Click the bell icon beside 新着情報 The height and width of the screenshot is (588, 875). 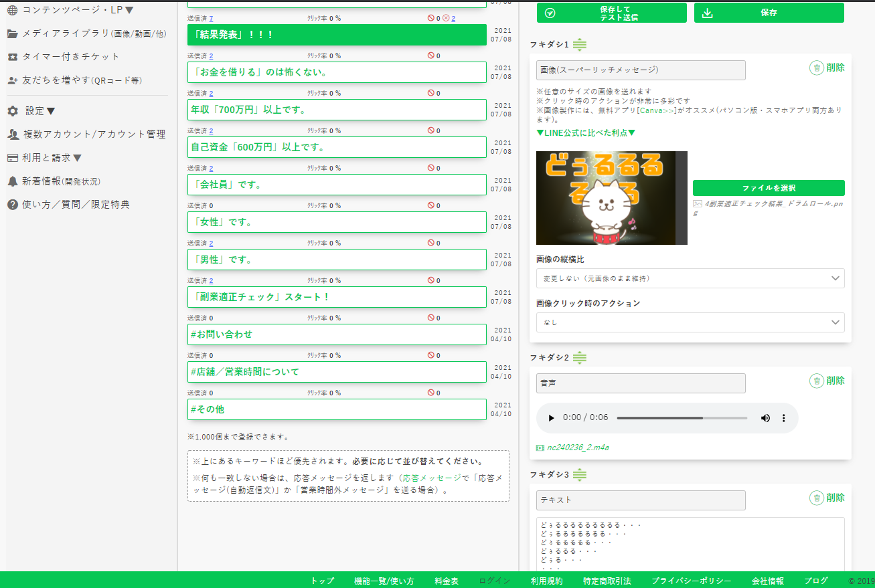(13, 181)
